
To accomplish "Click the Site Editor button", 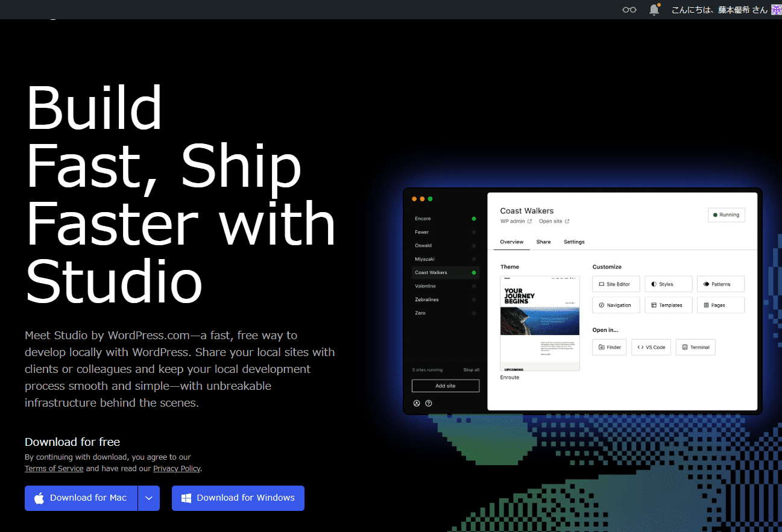I will (x=616, y=284).
